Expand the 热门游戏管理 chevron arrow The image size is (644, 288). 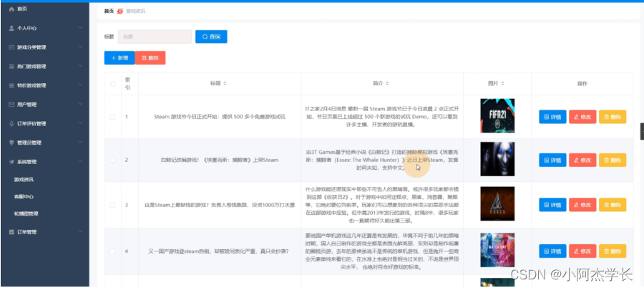tap(80, 66)
